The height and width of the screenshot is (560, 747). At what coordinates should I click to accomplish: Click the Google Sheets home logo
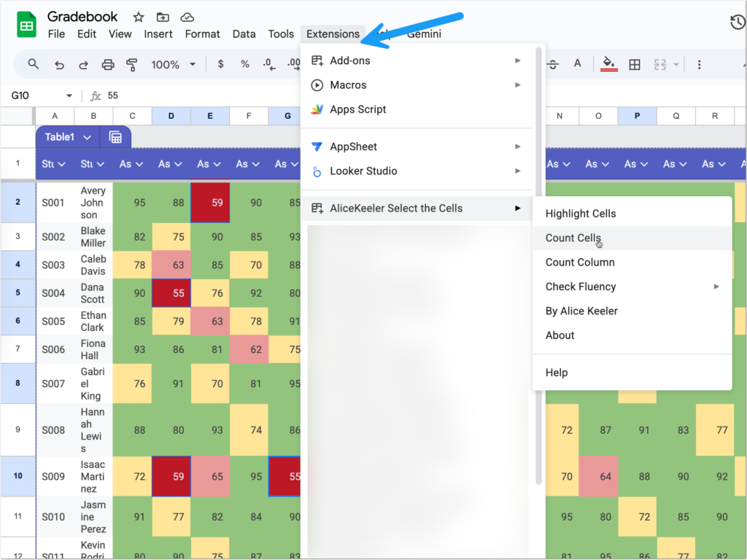point(27,25)
